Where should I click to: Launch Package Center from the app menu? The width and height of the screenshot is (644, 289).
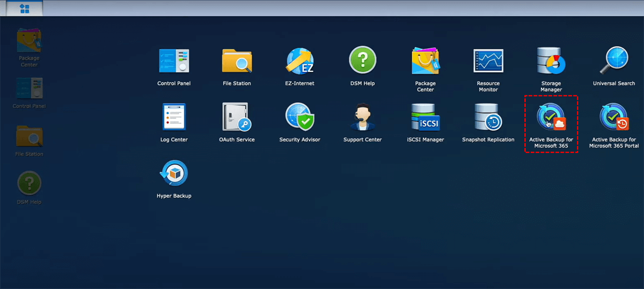[425, 61]
